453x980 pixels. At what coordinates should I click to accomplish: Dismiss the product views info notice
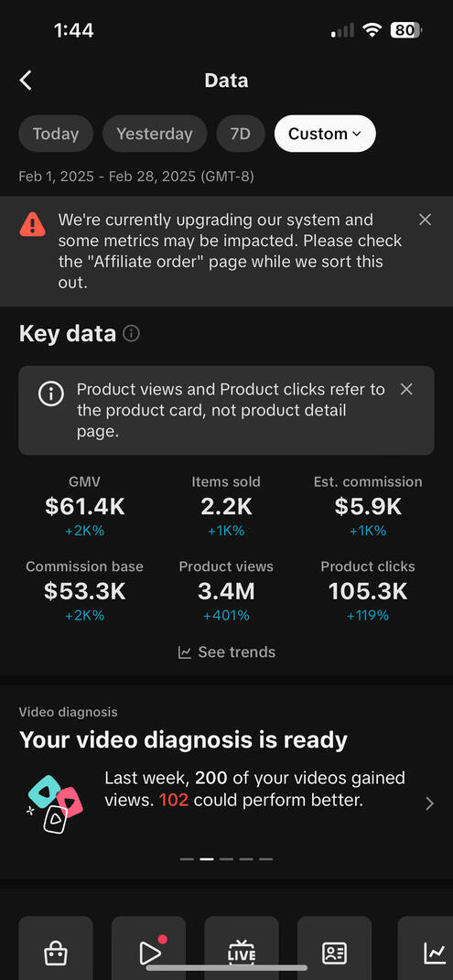click(x=406, y=389)
